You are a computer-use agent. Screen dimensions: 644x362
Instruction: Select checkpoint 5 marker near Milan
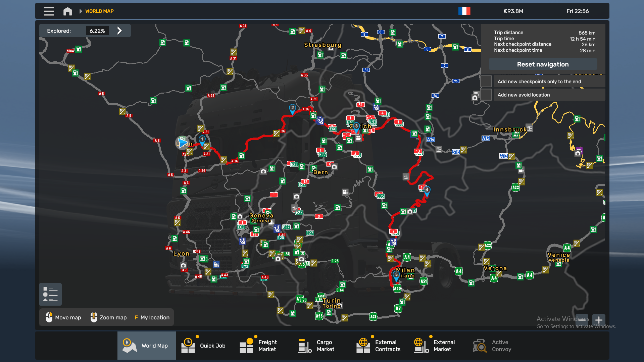(x=396, y=275)
